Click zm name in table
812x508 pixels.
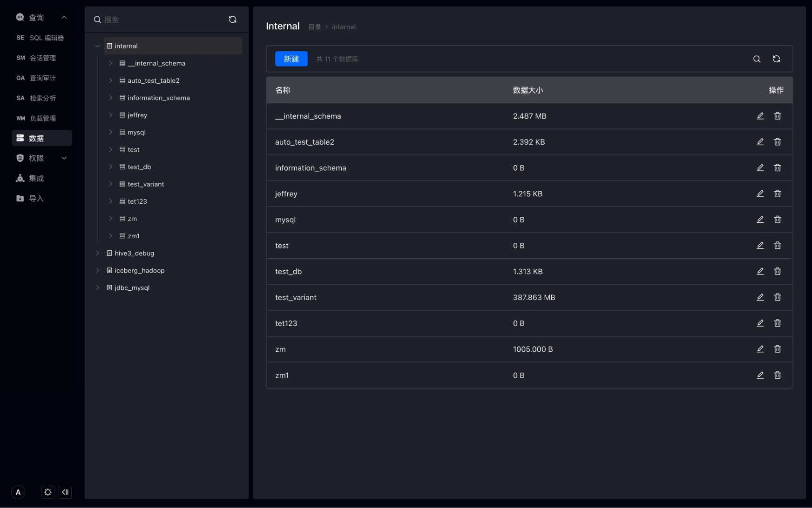[x=280, y=349]
